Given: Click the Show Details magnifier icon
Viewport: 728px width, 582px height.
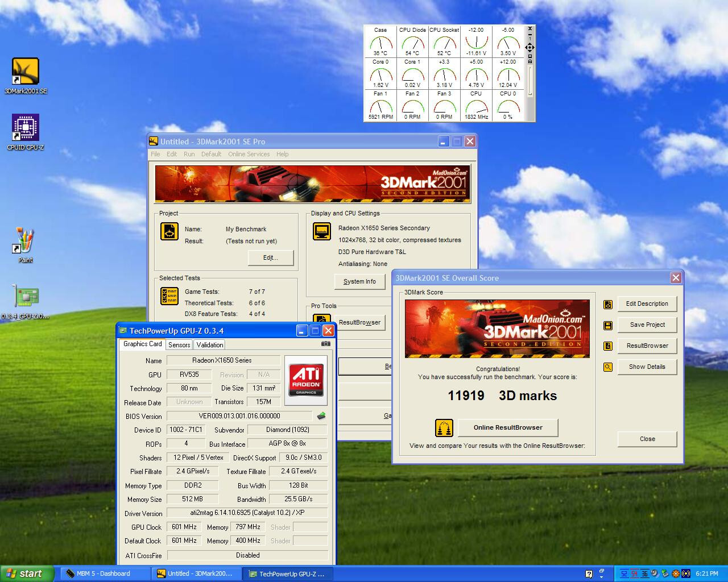Looking at the screenshot, I should [608, 367].
